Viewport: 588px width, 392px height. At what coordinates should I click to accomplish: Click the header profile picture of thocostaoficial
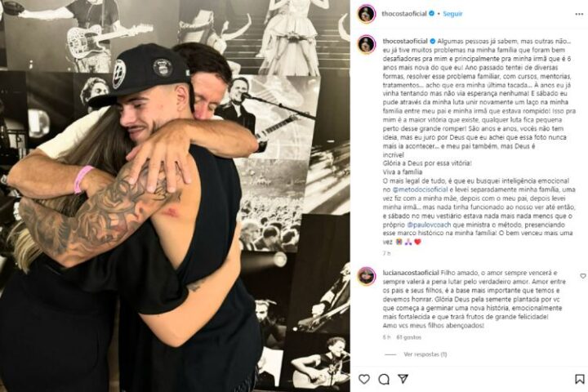pos(367,14)
